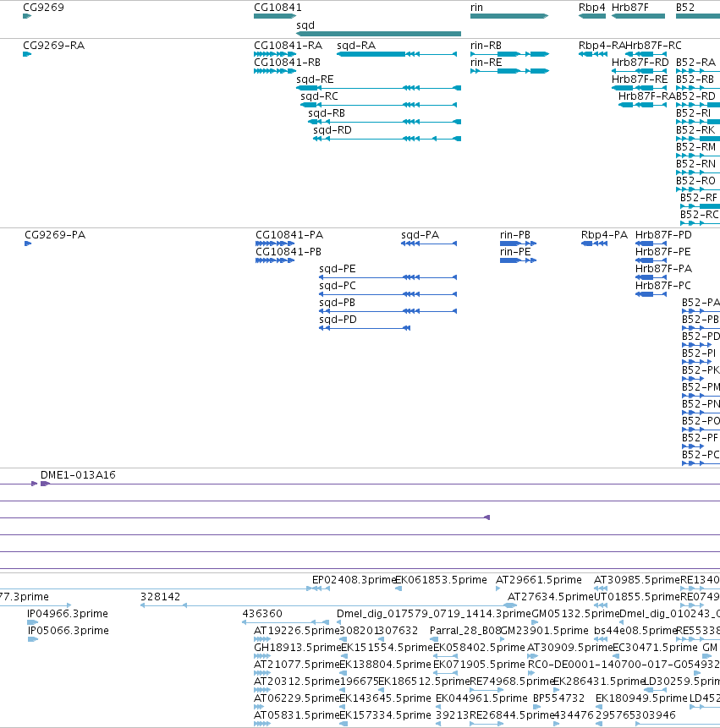720x728 pixels.
Task: Click protein label Hrb87F-PC
Action: click(662, 286)
